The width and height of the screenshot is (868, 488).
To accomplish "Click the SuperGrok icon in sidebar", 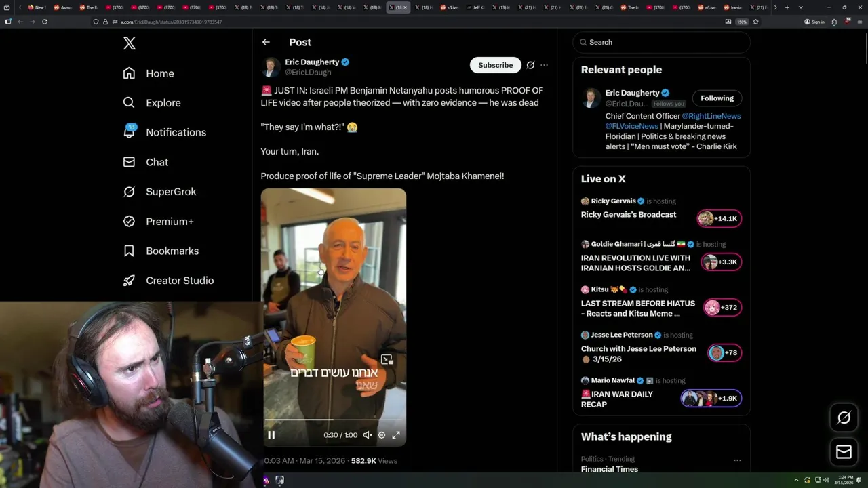I will tap(129, 192).
